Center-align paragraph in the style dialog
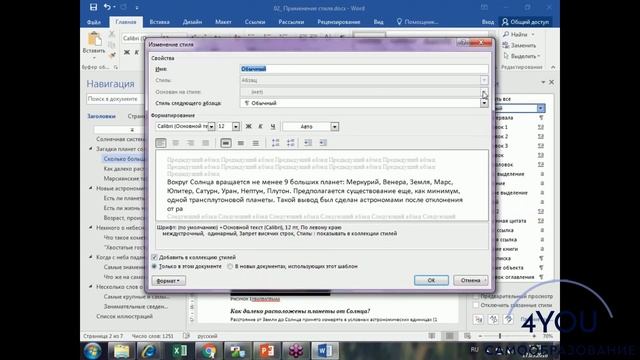 pos(176,143)
